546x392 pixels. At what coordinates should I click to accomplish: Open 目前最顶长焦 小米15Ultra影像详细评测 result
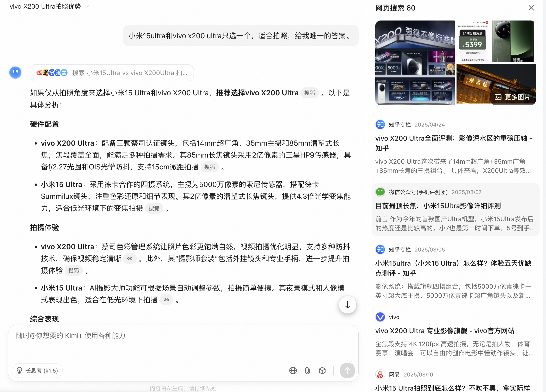[438, 206]
